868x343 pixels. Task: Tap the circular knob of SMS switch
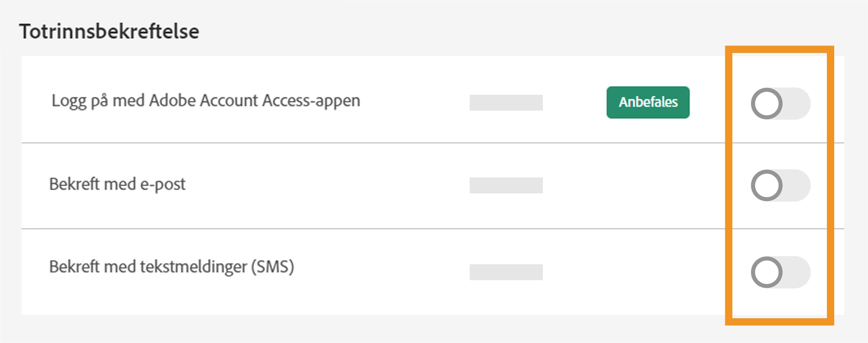pyautogui.click(x=767, y=272)
